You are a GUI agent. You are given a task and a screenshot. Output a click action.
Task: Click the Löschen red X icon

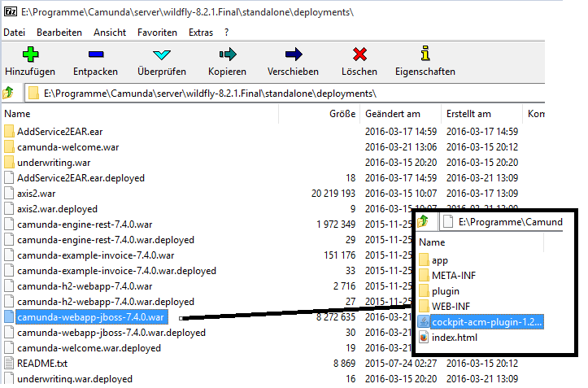[x=359, y=54]
